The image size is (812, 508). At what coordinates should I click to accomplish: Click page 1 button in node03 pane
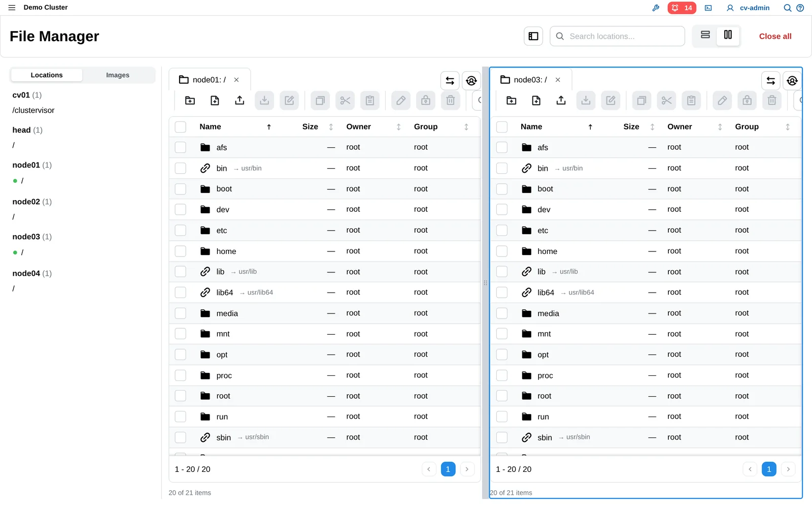[769, 469]
